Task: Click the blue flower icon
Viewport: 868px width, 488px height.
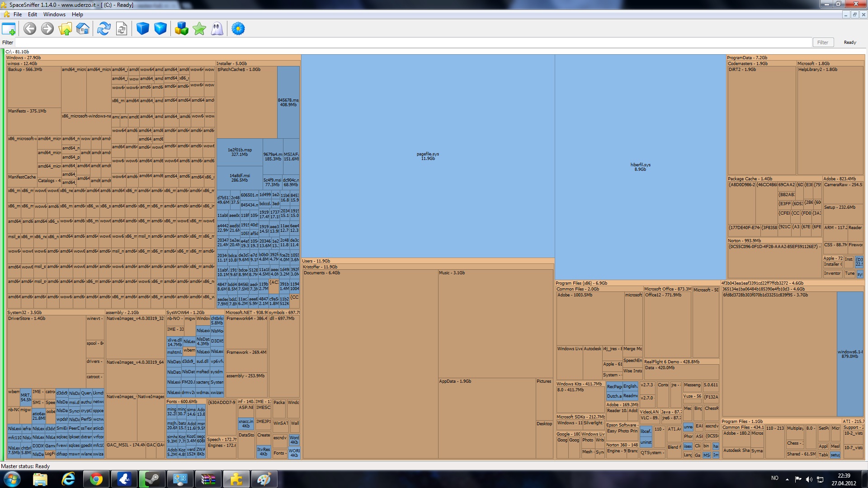Action: pos(238,29)
